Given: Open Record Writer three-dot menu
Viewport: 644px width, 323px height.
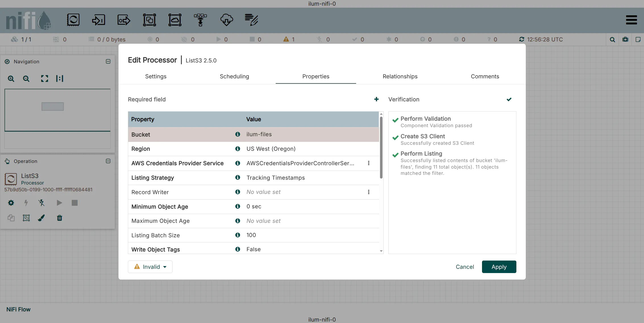Looking at the screenshot, I should tap(369, 192).
